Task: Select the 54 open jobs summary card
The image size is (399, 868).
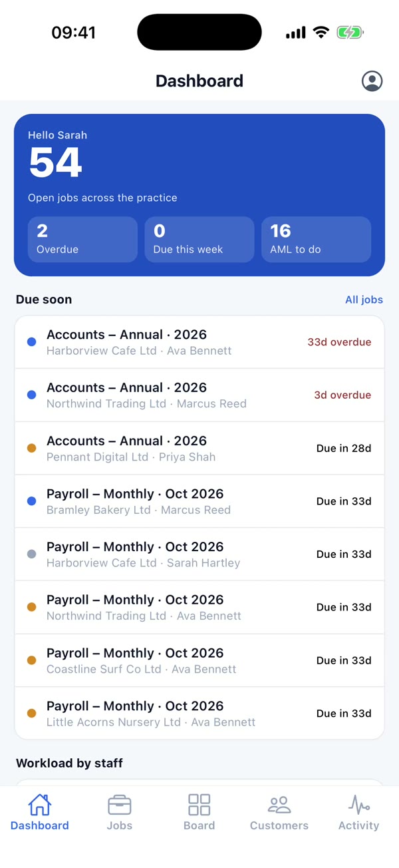Action: (x=199, y=195)
